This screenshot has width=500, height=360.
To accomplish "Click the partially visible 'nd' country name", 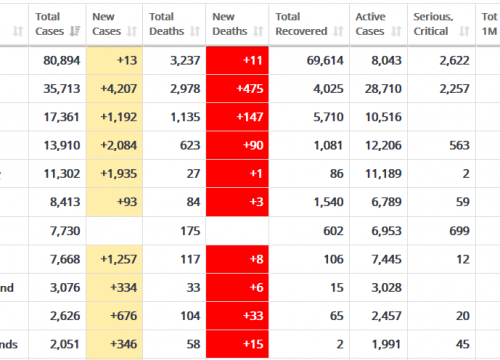I will tap(7, 288).
